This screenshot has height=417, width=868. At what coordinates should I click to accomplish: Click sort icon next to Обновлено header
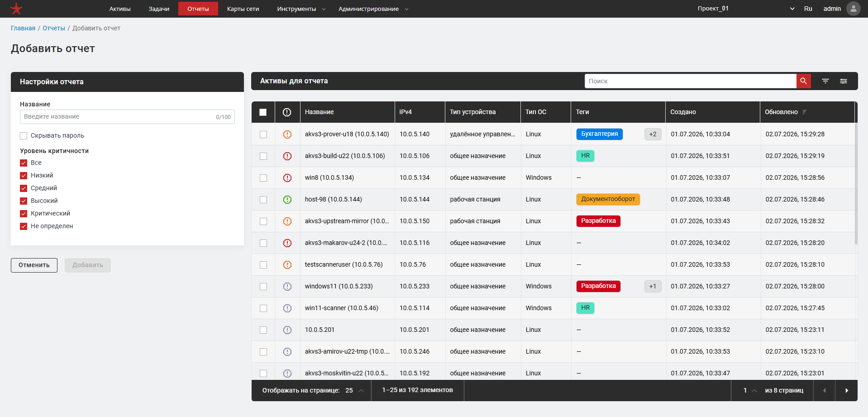804,112
